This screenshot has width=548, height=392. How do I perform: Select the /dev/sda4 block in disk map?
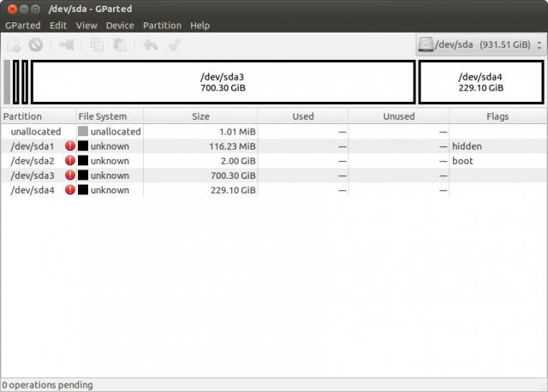pos(480,82)
